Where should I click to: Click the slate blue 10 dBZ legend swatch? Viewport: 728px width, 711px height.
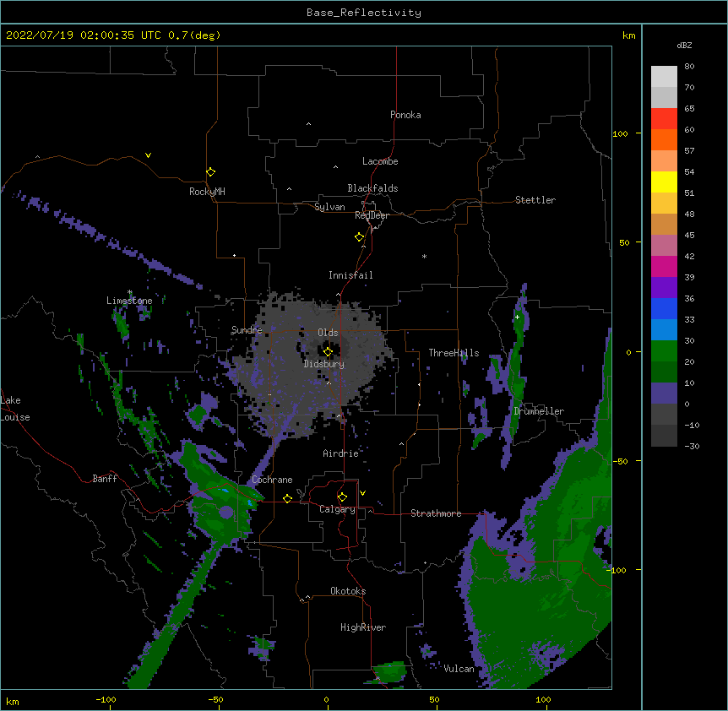tap(664, 393)
